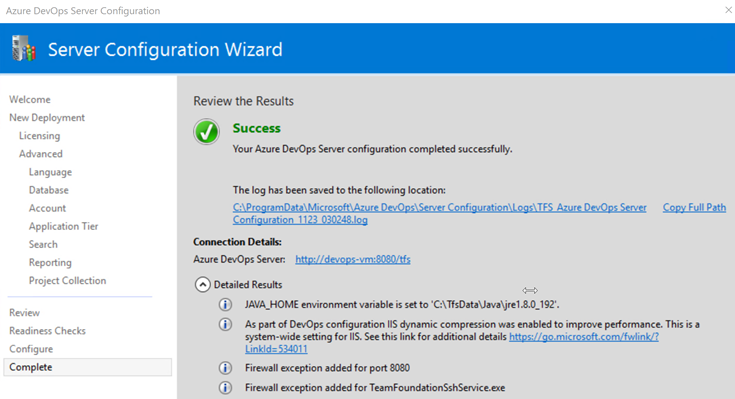This screenshot has height=399, width=735.
Task: Click the Server Configuration Wizard logo icon
Action: [24, 48]
